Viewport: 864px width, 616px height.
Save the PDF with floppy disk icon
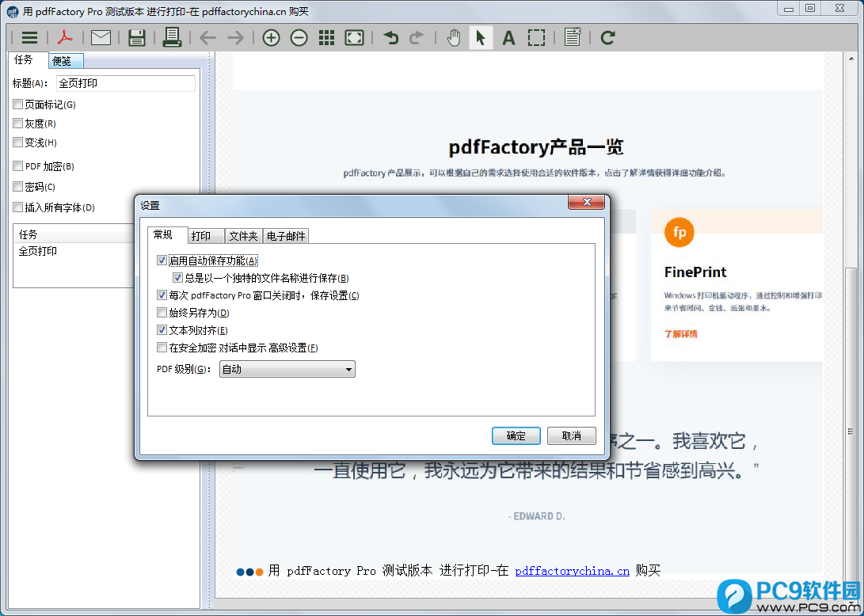click(137, 37)
